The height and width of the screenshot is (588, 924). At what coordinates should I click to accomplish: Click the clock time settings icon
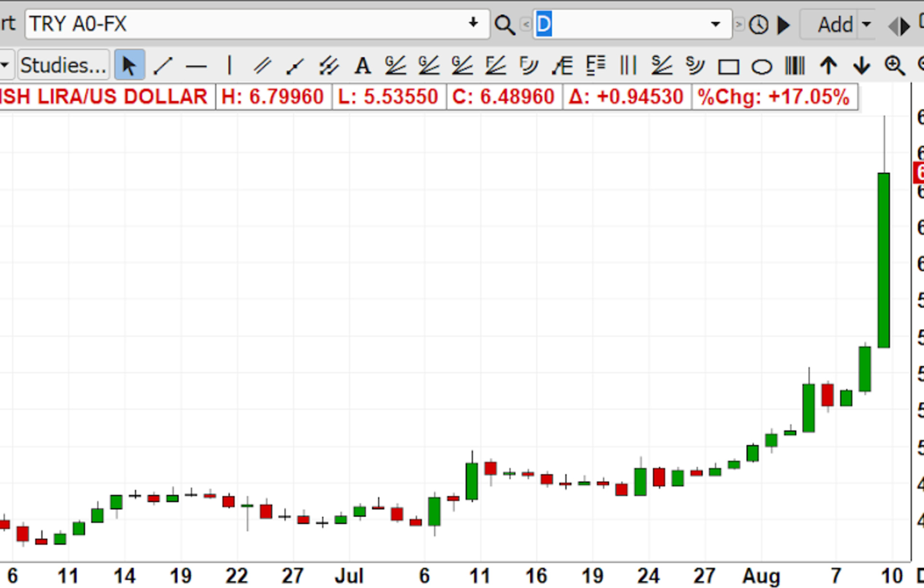tap(758, 25)
